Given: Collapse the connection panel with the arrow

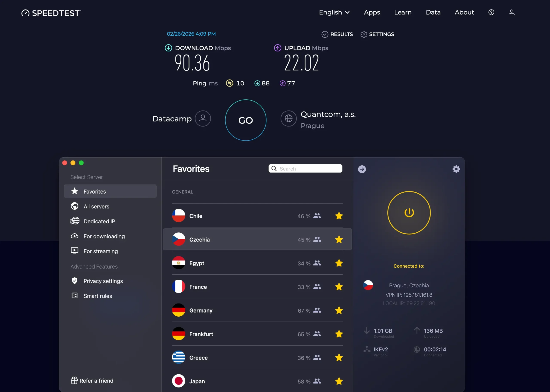Looking at the screenshot, I should pos(362,169).
